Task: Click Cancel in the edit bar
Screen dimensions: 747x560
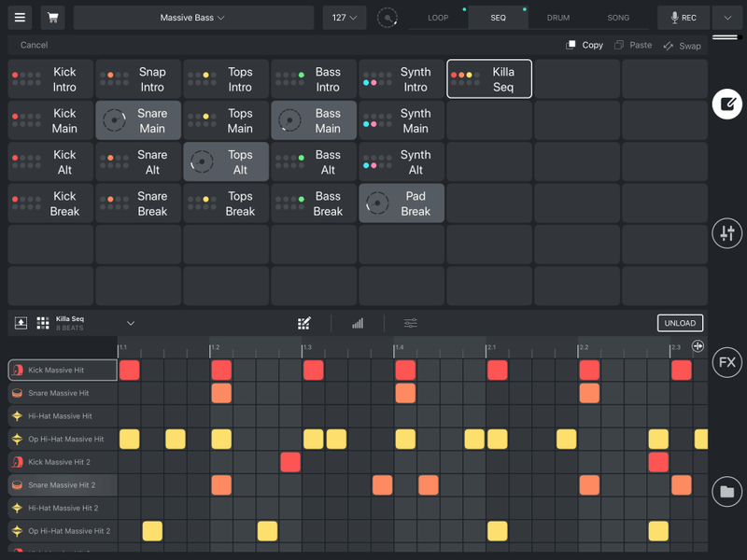Action: (34, 45)
